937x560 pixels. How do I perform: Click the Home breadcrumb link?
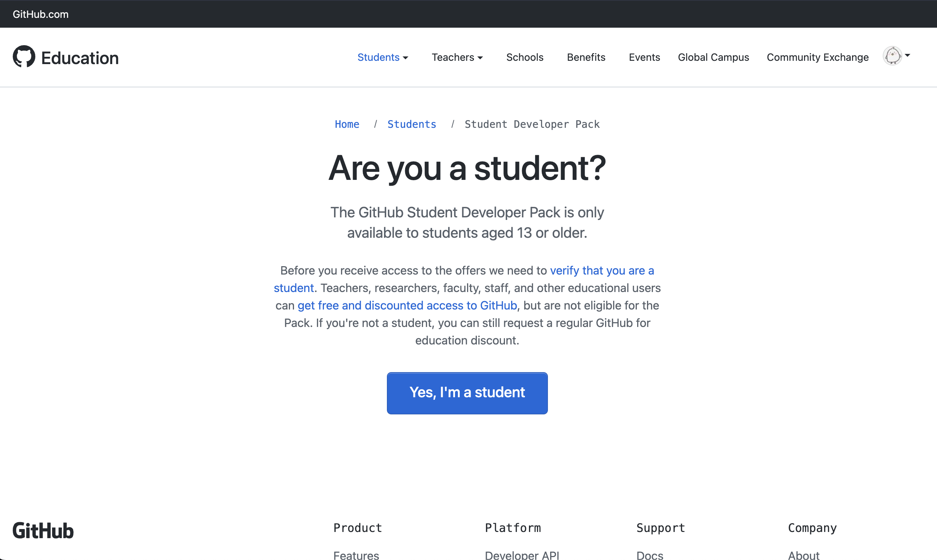coord(346,124)
